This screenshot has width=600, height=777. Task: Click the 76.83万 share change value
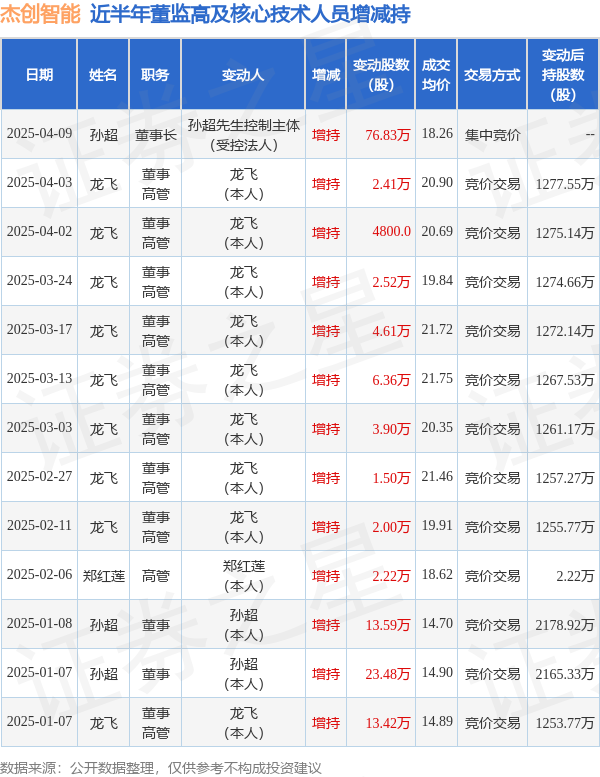(x=388, y=135)
